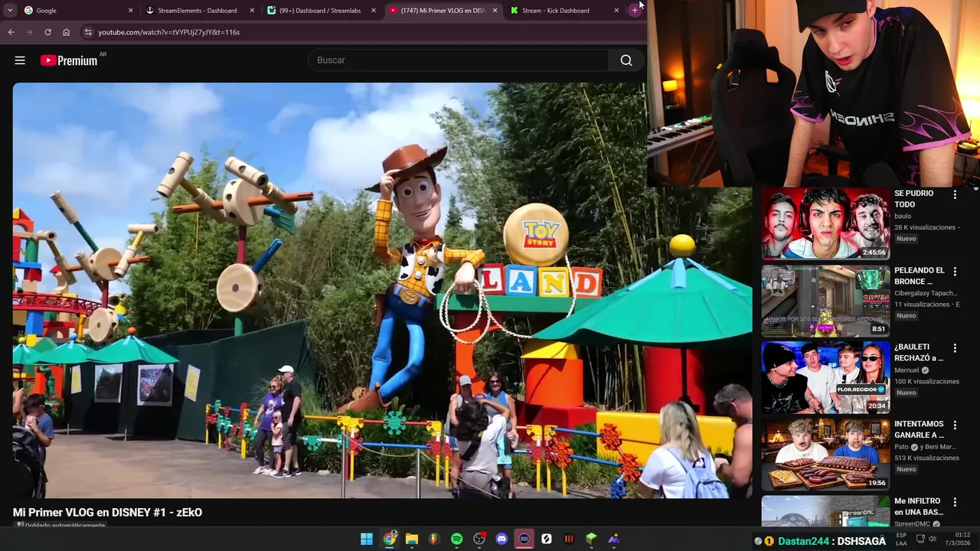Screen dimensions: 980x551
Task: Expand the tab search dropdown arrow
Action: pyautogui.click(x=9, y=10)
